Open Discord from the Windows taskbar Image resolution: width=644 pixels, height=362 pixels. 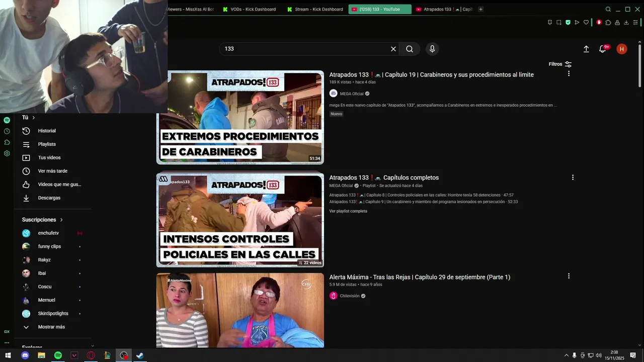coord(25,355)
